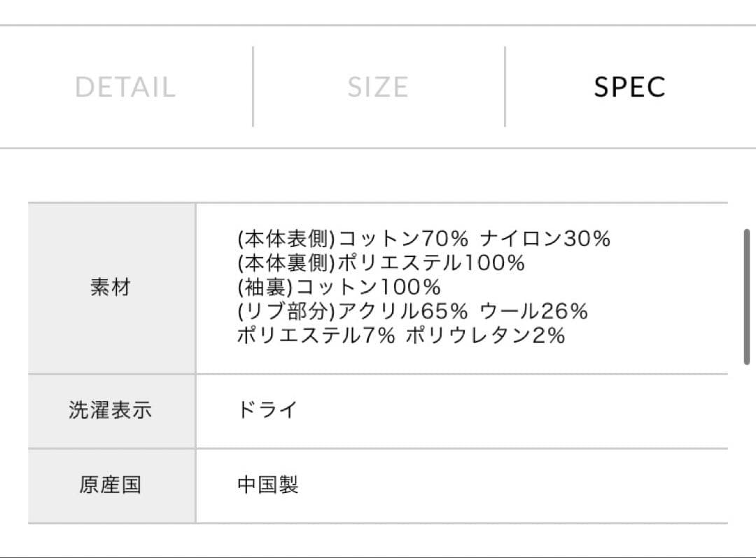Click the 洗濯表示 row label

pos(111,411)
